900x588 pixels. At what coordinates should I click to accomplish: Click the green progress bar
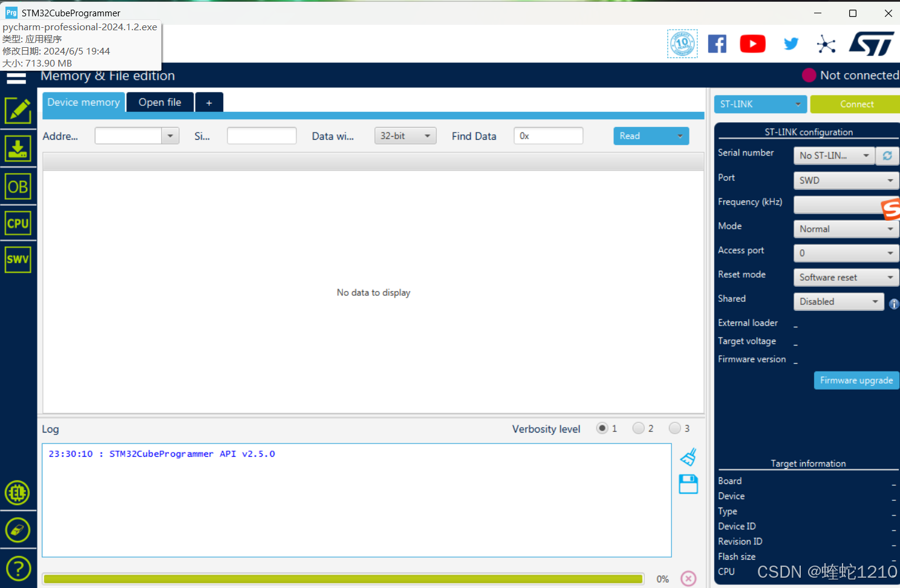coord(343,579)
